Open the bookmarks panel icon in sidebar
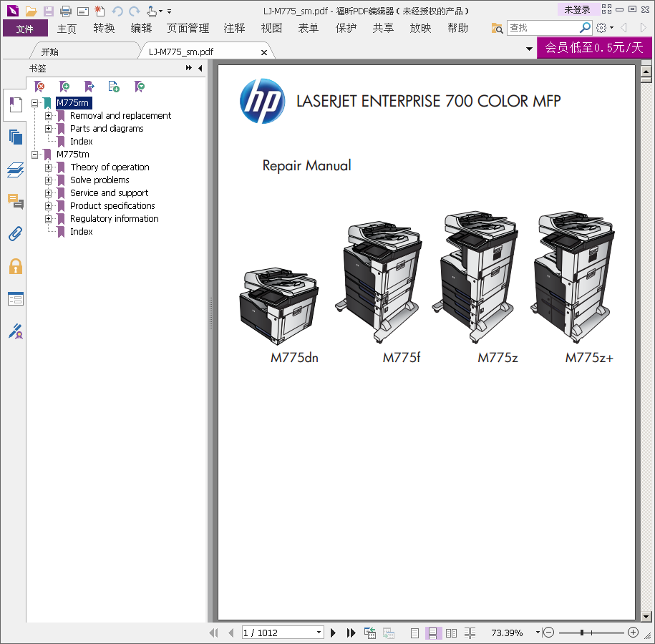Screen dimensions: 655x644 click(x=16, y=104)
